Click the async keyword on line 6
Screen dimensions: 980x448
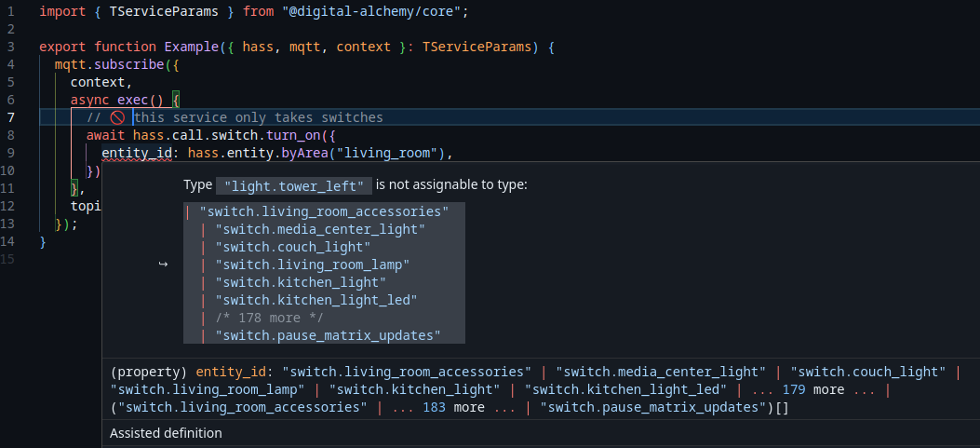89,100
